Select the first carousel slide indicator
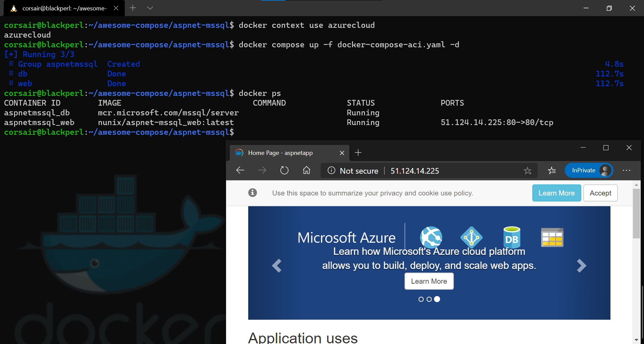Screen dimensions: 644x344 (421, 299)
